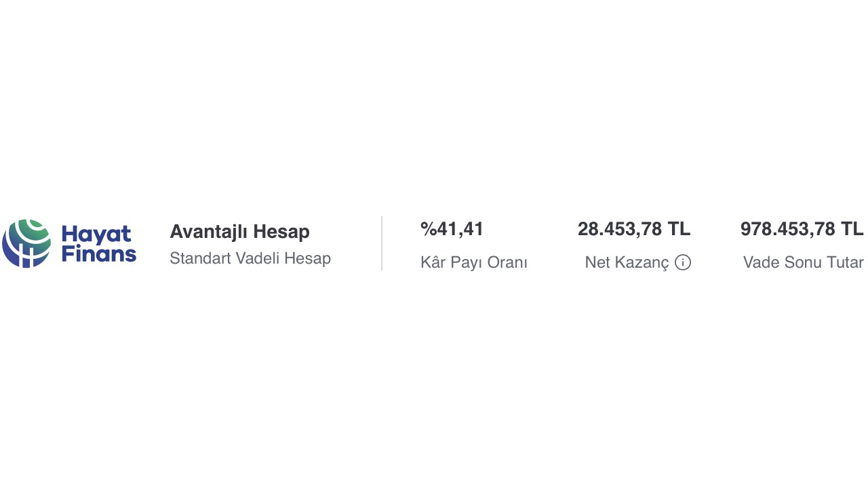Viewport: 868px width, 488px height.
Task: Click the word Finans in the logo
Action: point(99,254)
